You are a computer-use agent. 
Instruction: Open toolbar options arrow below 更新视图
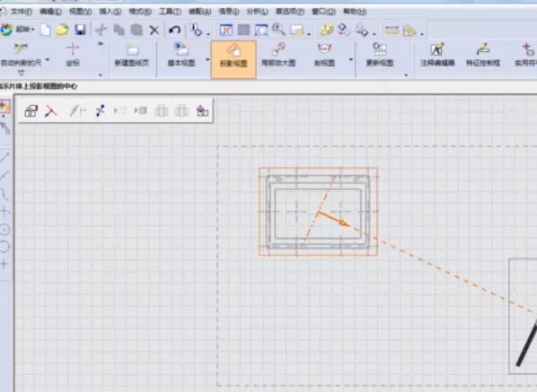pos(406,75)
